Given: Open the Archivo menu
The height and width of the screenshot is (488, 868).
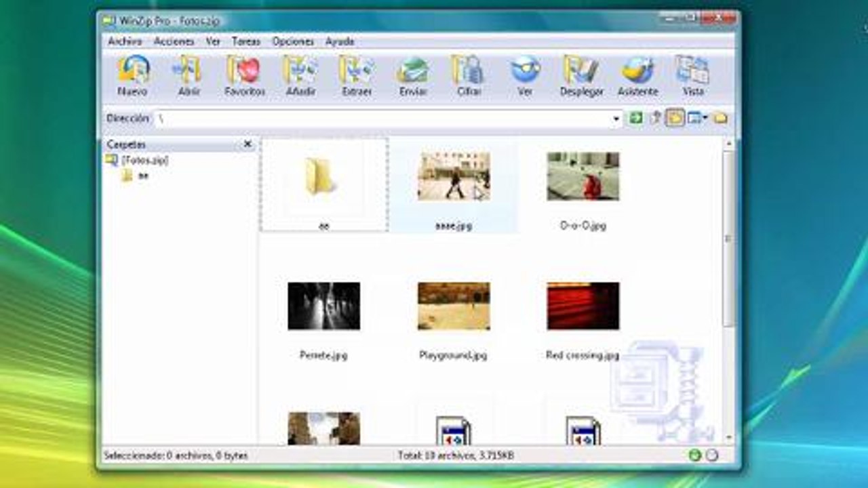Looking at the screenshot, I should [x=125, y=41].
